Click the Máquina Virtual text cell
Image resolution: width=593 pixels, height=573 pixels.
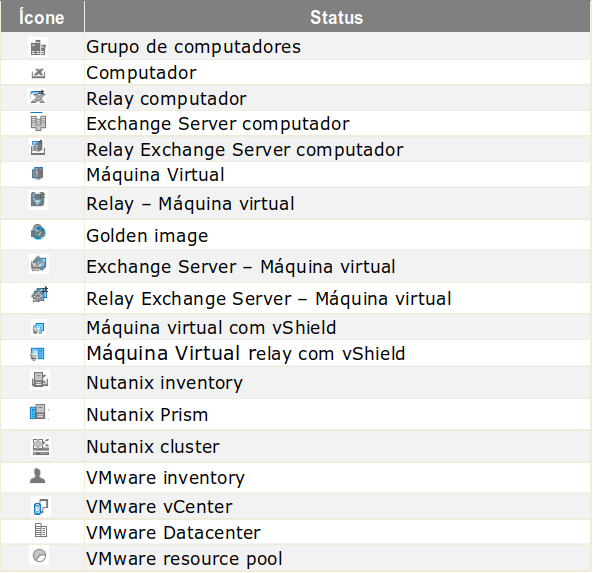[x=155, y=175]
